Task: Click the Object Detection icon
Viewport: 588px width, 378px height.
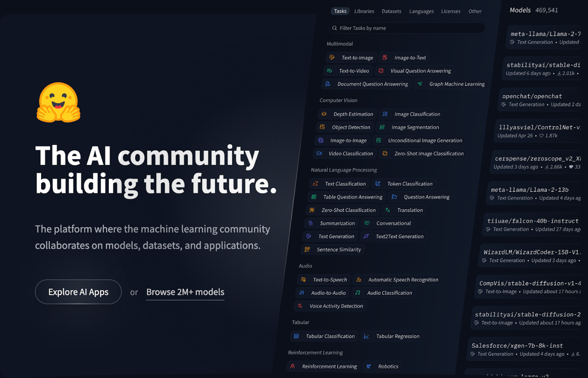Action: [x=322, y=127]
